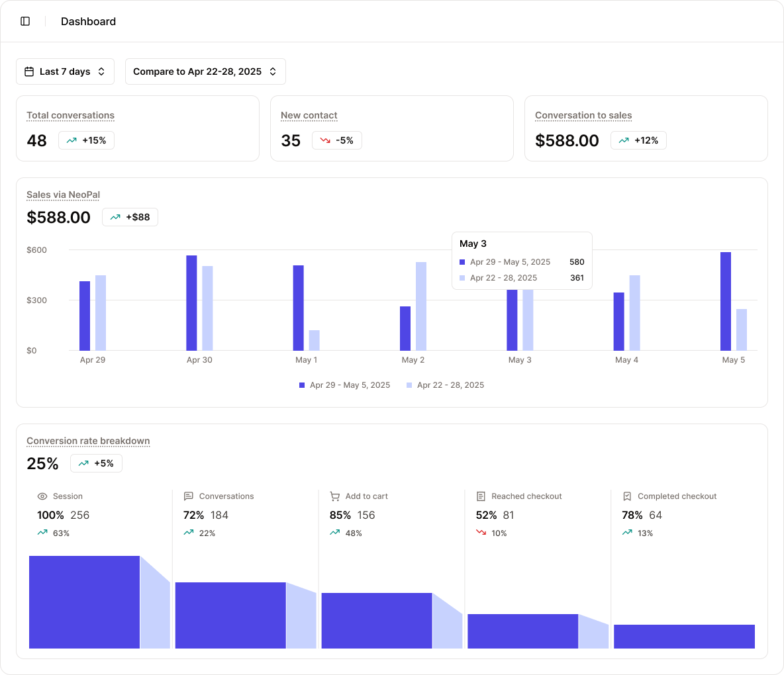Select the Session eye icon in funnel
784x675 pixels.
click(41, 496)
